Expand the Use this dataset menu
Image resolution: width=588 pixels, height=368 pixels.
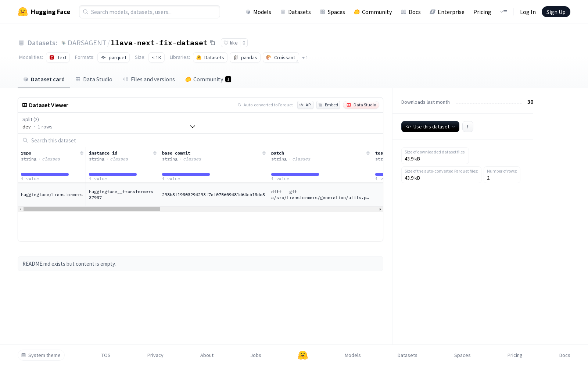[430, 127]
